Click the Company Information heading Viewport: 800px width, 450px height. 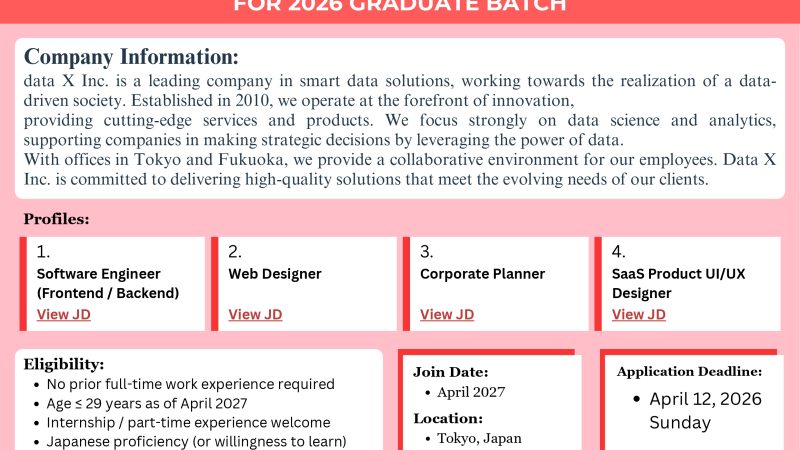(x=131, y=56)
